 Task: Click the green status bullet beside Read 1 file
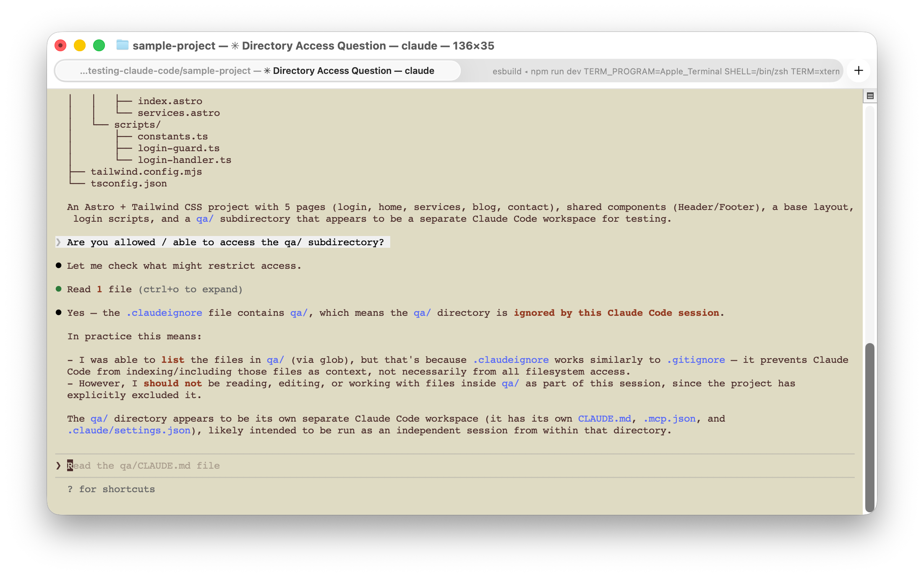(59, 289)
